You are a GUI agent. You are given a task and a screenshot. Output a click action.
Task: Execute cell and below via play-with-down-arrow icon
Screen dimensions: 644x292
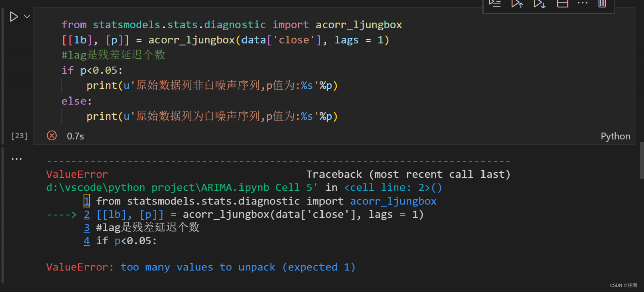tap(539, 4)
